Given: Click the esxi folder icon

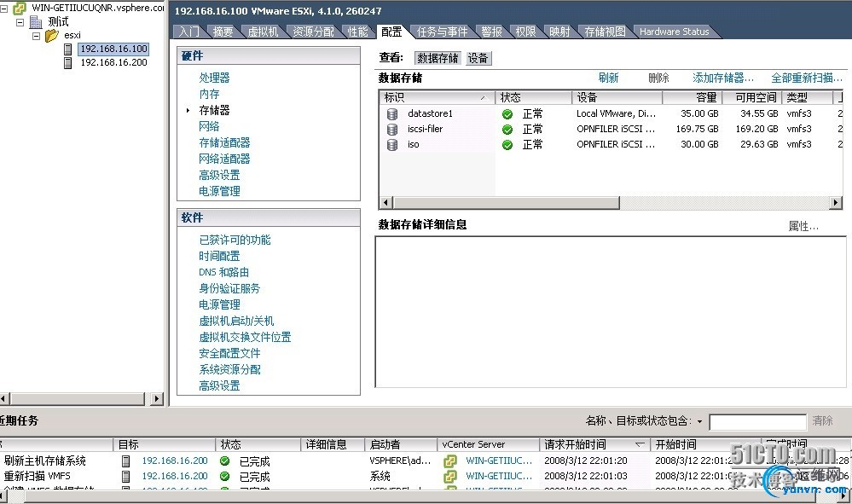Looking at the screenshot, I should point(52,35).
